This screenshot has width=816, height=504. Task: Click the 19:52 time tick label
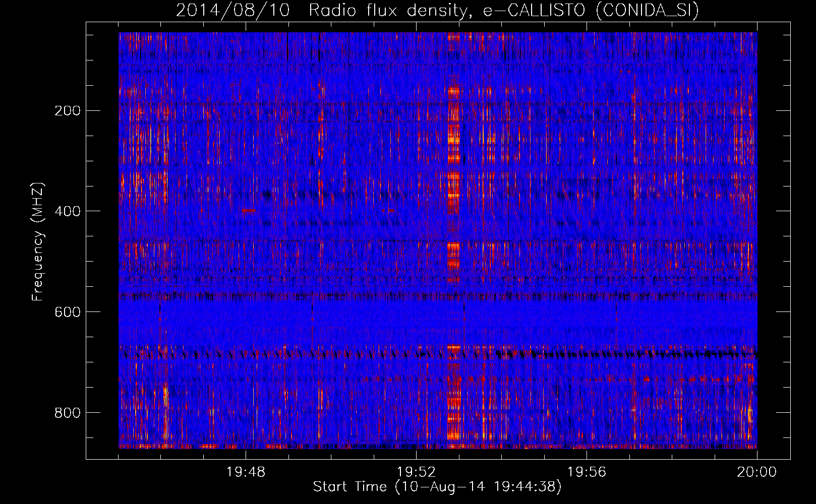point(417,472)
